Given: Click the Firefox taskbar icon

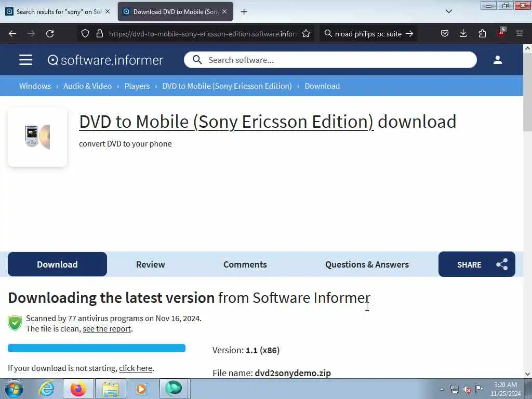Looking at the screenshot, I should (78, 389).
